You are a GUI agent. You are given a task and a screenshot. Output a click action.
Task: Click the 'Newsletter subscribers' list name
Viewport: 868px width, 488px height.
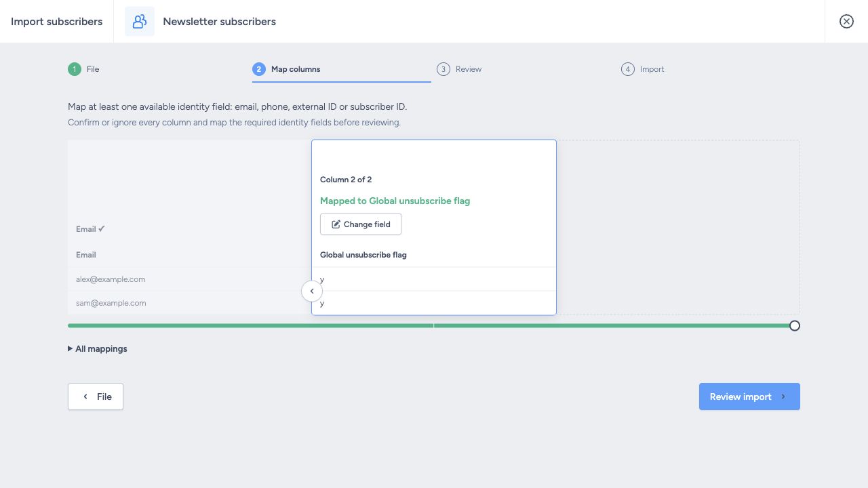(x=219, y=22)
